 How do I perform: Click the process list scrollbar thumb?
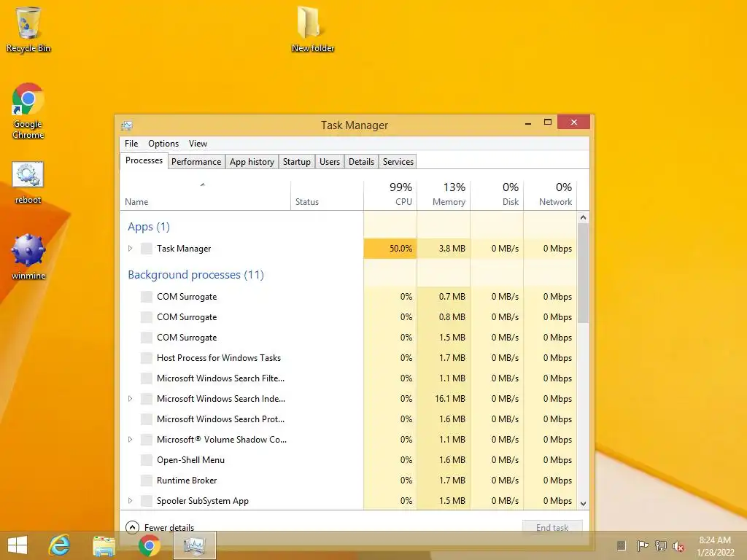tap(583, 273)
